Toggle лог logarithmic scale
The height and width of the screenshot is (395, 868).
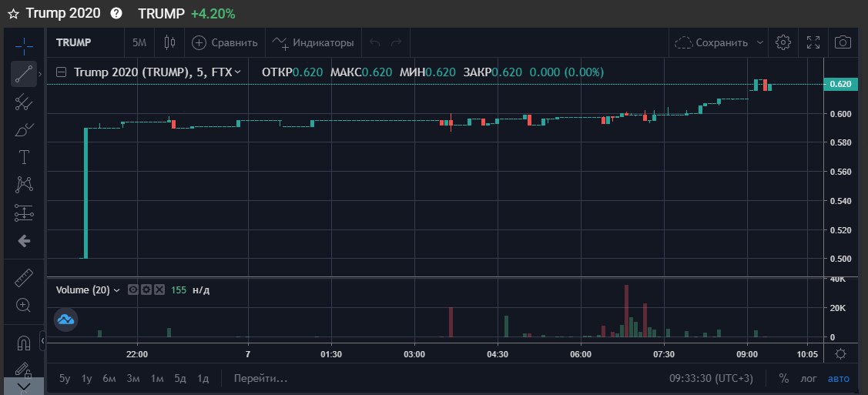tap(808, 379)
